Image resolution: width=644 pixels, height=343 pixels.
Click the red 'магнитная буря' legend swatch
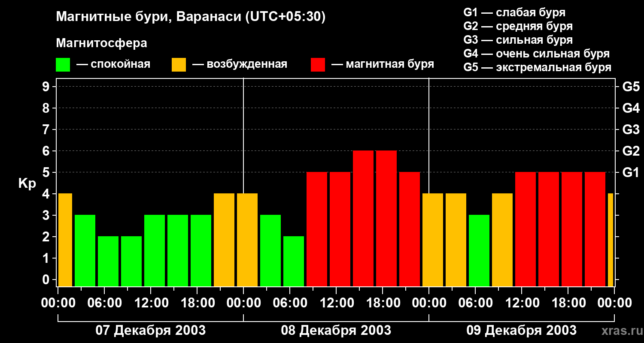(318, 65)
